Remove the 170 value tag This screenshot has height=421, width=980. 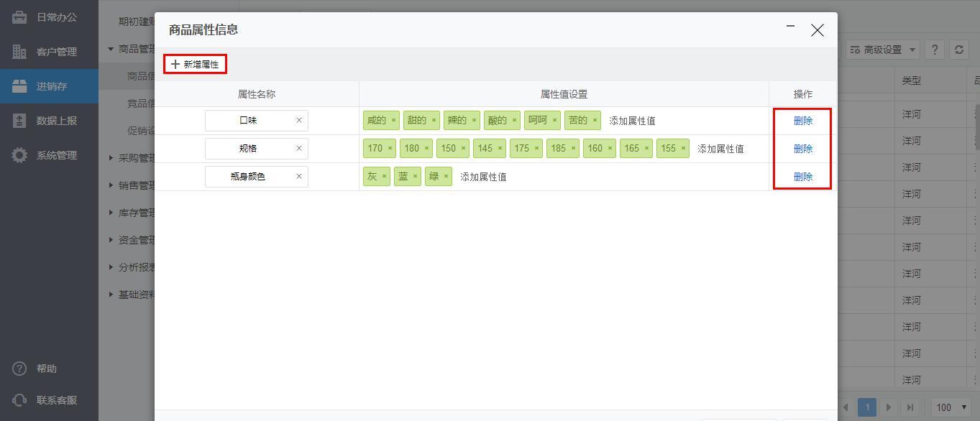pyautogui.click(x=390, y=149)
